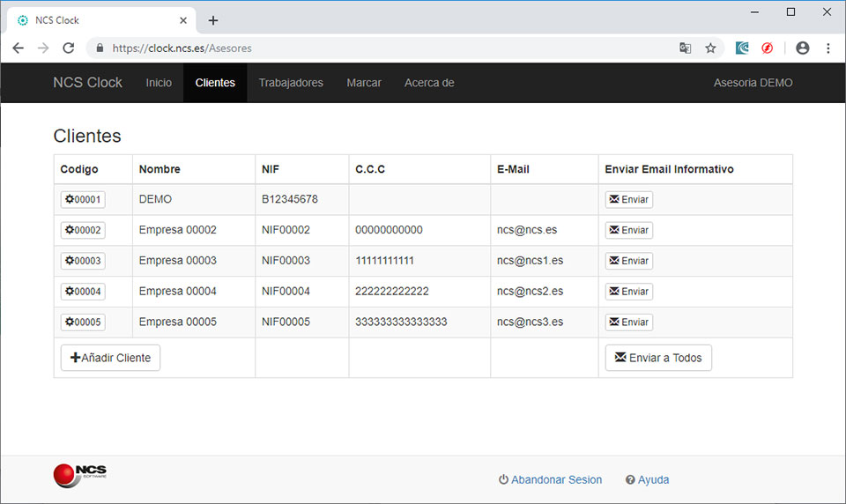
Task: Open the Chrome profile avatar icon
Action: point(802,48)
